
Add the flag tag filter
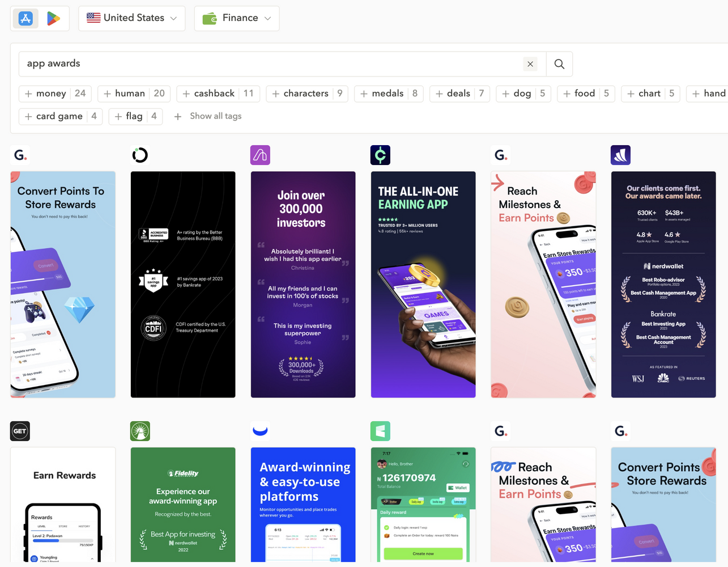pos(136,116)
